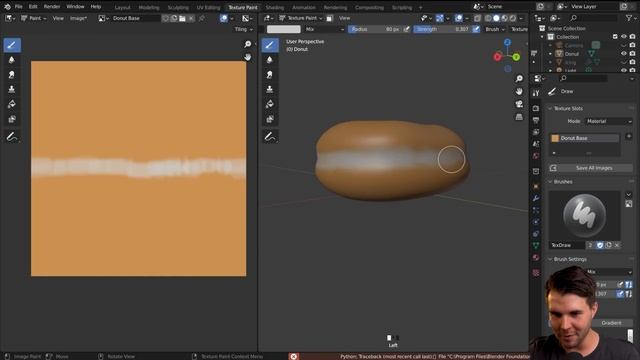Viewport: 640px width, 360px height.
Task: Open File menu
Action: tap(19, 7)
